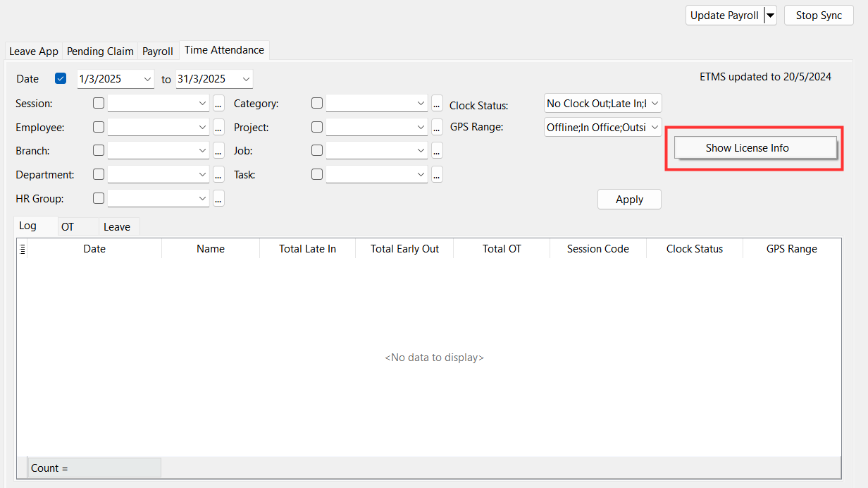
Task: Open column chooser icon in grid corner
Action: (23, 249)
